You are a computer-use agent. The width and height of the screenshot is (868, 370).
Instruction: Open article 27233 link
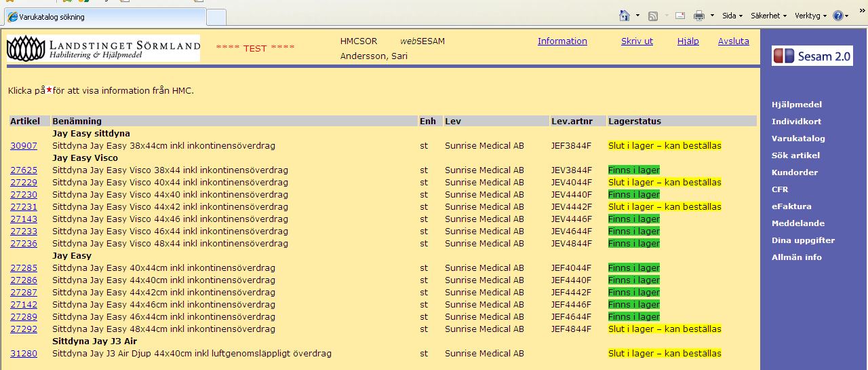click(24, 232)
